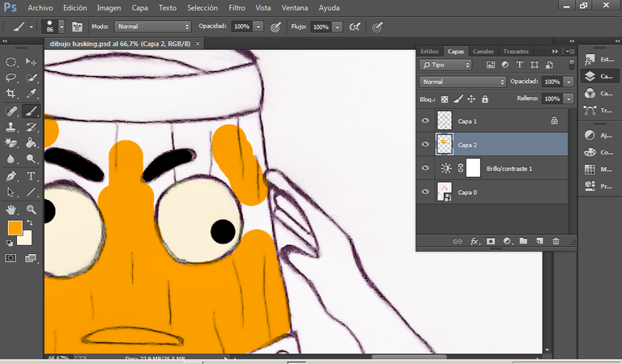622x364 pixels.
Task: Select the Path Selection tool
Action: [x=11, y=192]
